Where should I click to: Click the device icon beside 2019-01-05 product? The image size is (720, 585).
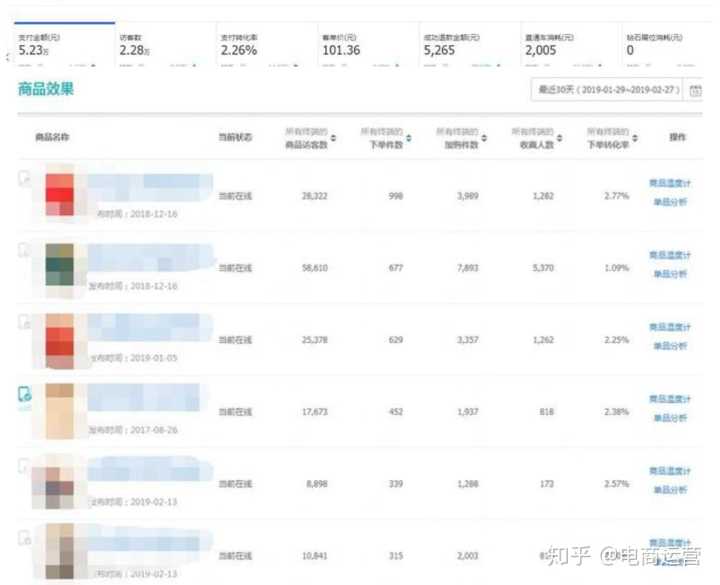tap(25, 322)
